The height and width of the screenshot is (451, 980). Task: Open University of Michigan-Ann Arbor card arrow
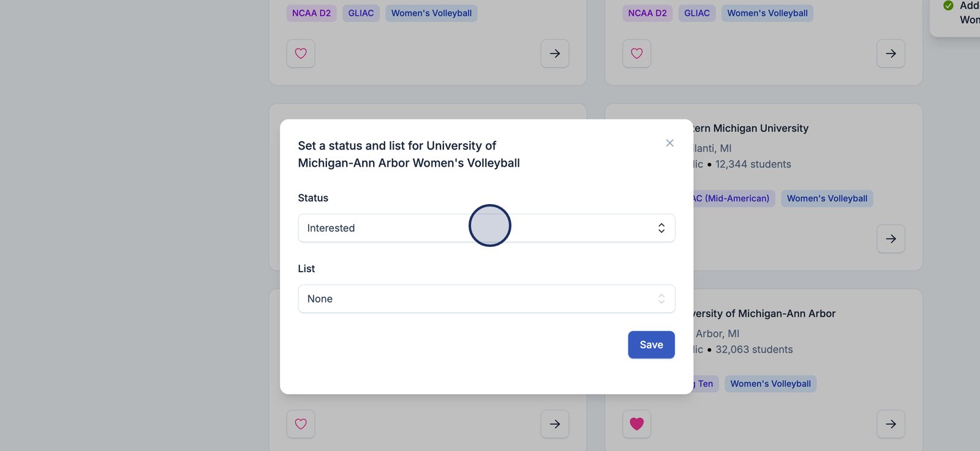click(891, 424)
